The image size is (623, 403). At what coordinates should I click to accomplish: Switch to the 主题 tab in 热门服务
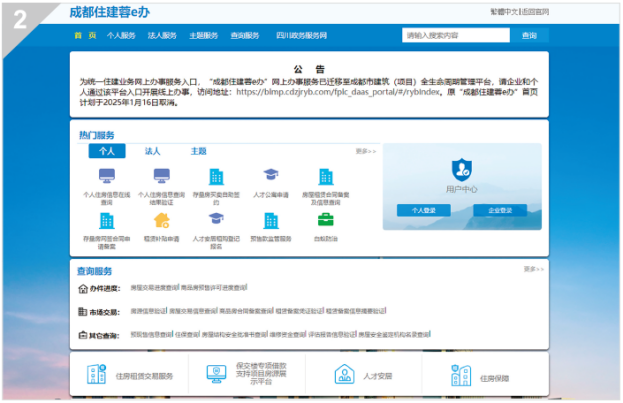[198, 151]
